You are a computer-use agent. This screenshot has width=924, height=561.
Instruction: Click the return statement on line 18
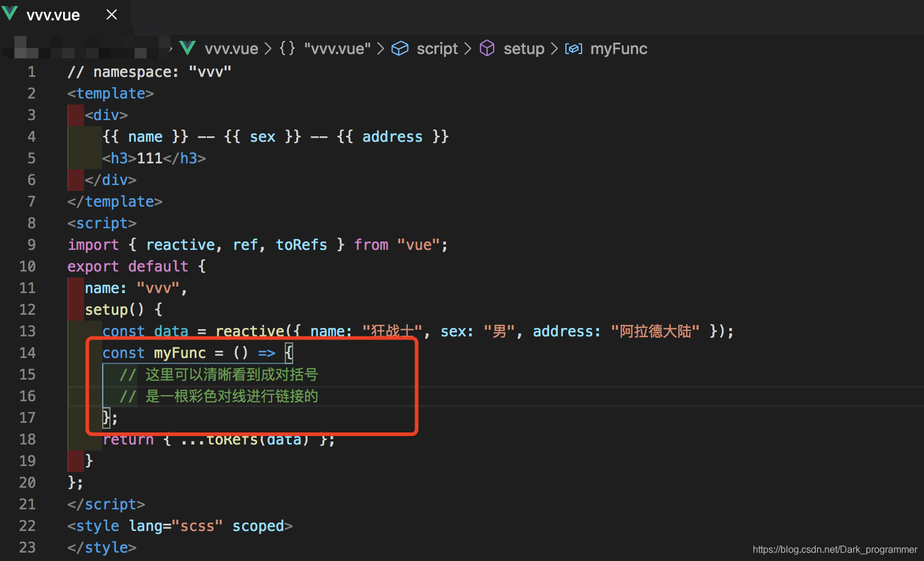(219, 439)
